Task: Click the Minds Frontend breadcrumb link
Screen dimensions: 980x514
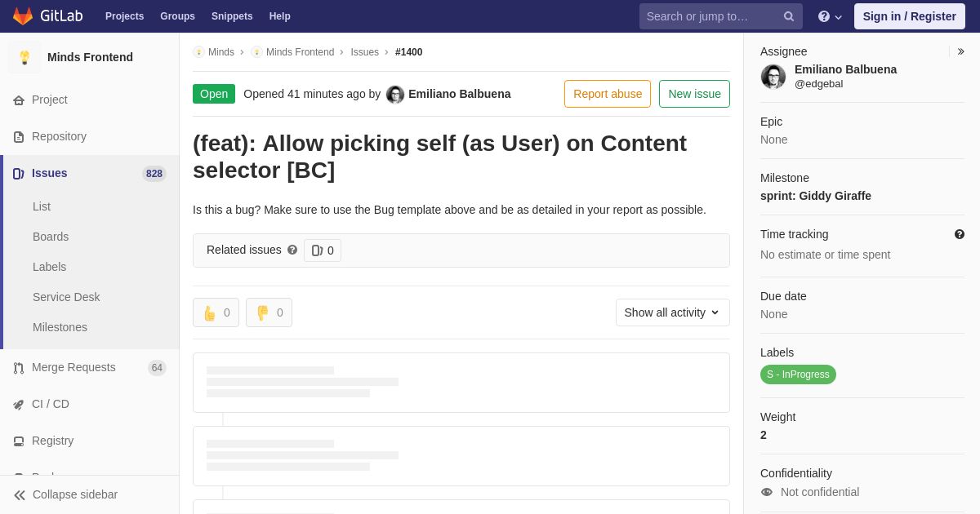Action: click(300, 52)
